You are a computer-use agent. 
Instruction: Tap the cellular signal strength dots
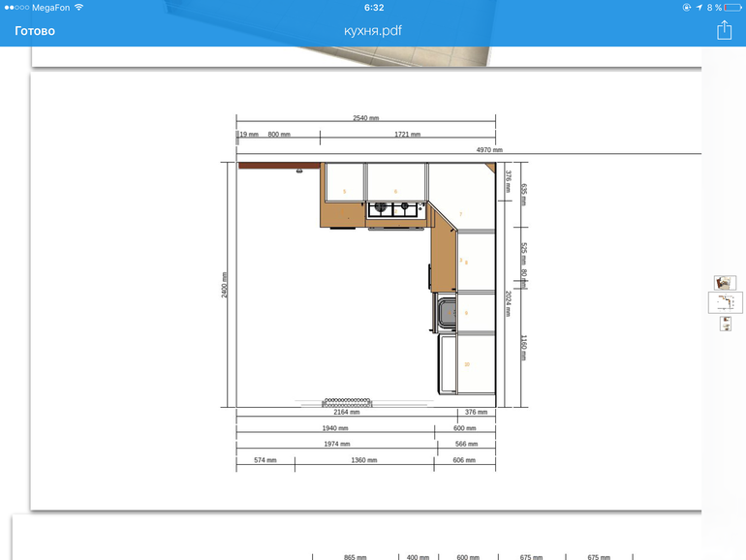point(16,7)
